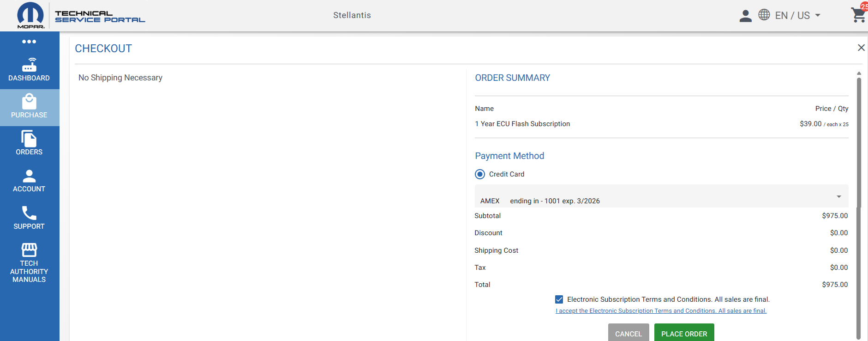
Task: Select the Credit Card radio button
Action: click(480, 174)
